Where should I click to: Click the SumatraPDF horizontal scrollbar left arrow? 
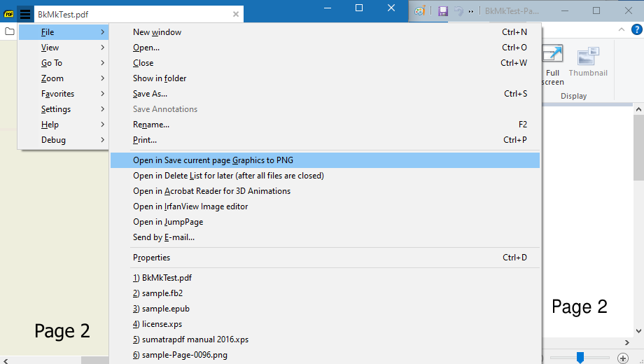tap(6, 360)
